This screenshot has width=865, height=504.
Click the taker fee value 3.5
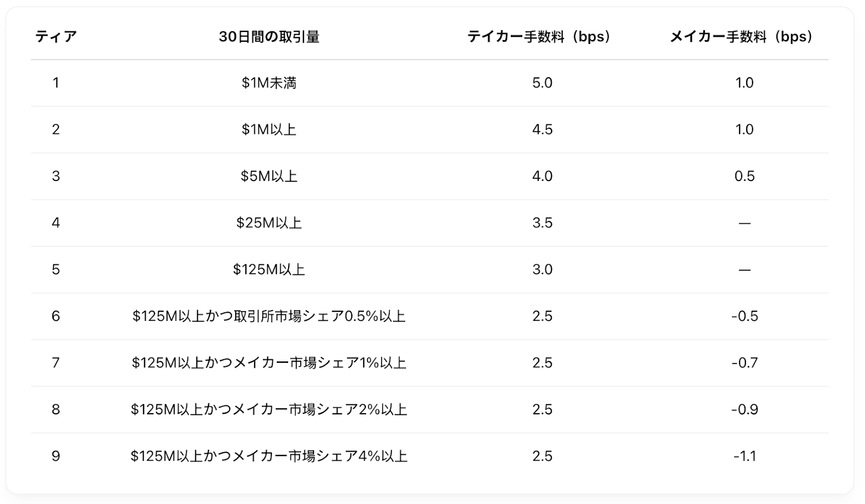coord(542,223)
